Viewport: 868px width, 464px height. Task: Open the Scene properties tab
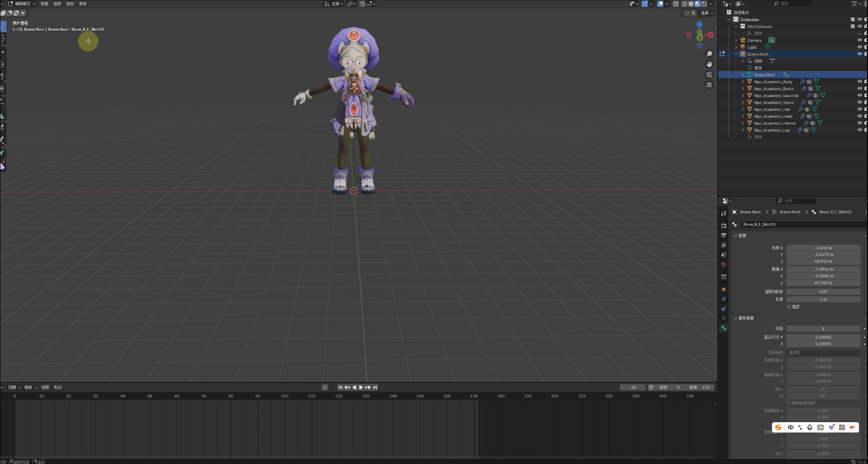[x=724, y=255]
